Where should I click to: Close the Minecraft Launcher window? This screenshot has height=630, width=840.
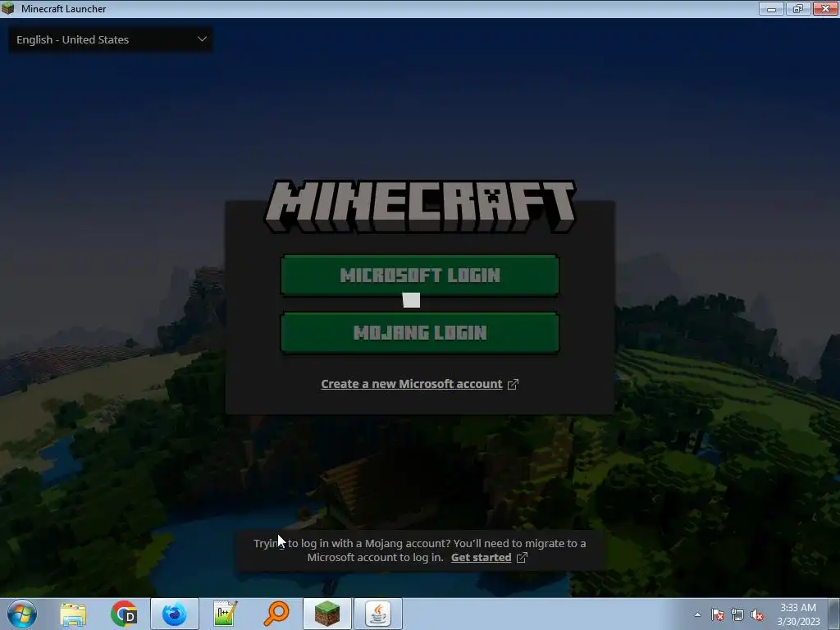[825, 8]
